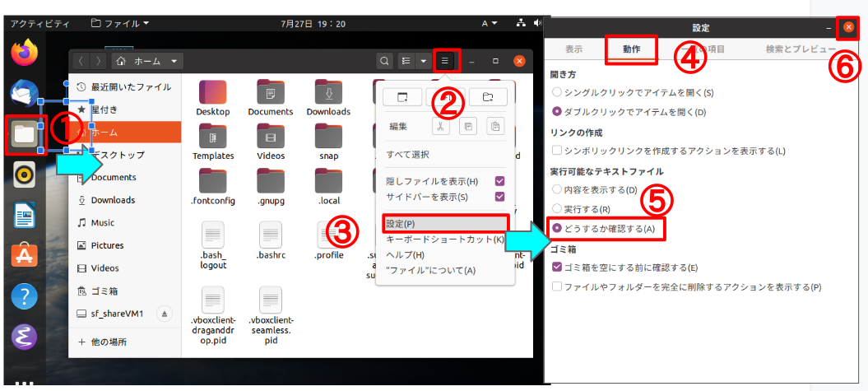This screenshot has width=868, height=391.
Task: Click the search icon in Files toolbar
Action: pyautogui.click(x=383, y=61)
